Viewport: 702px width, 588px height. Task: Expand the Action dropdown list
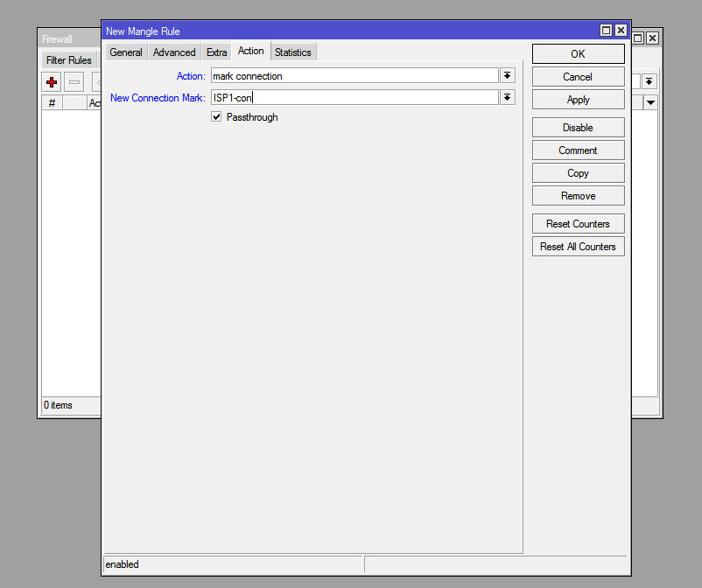507,76
